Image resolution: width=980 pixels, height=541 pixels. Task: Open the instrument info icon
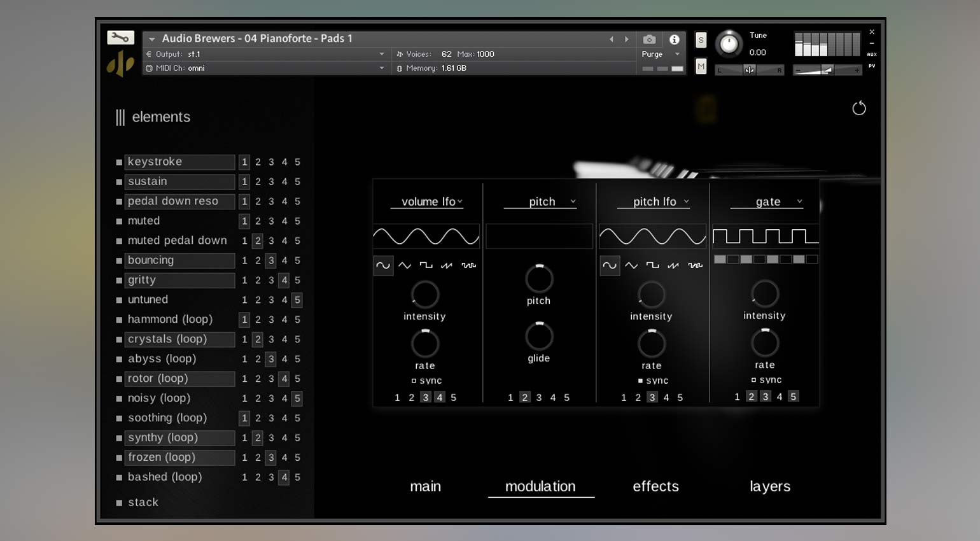pyautogui.click(x=674, y=39)
